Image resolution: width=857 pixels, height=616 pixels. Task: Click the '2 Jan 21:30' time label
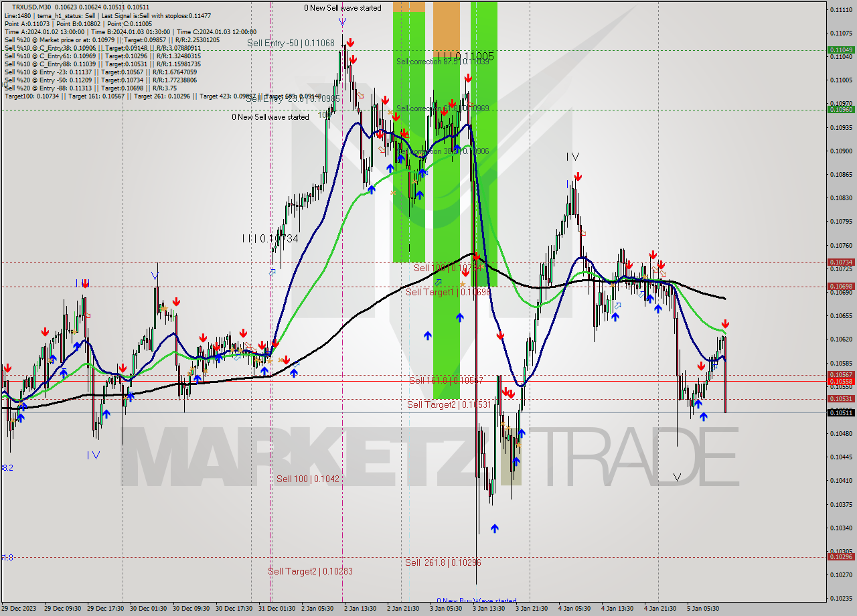403,609
